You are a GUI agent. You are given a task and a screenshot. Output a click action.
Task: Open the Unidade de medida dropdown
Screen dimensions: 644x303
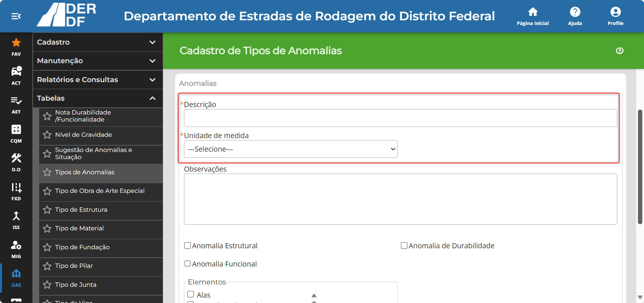pos(291,149)
